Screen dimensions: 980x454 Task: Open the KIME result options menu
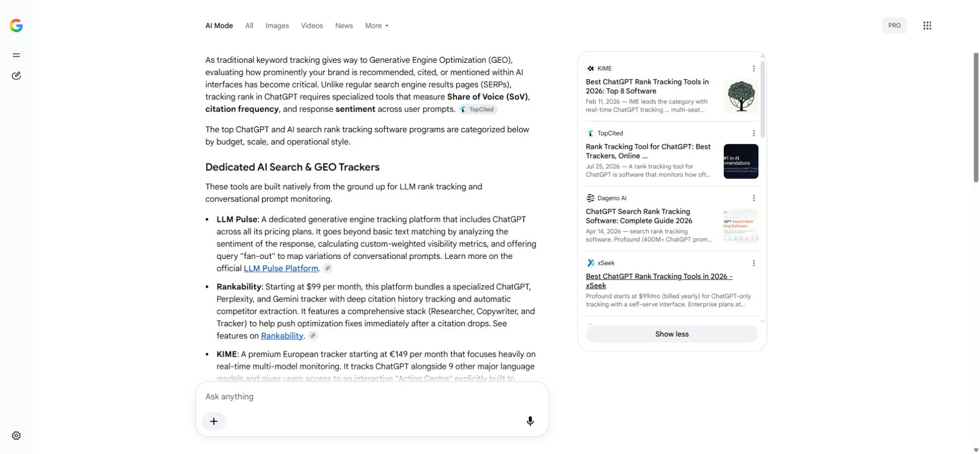754,68
